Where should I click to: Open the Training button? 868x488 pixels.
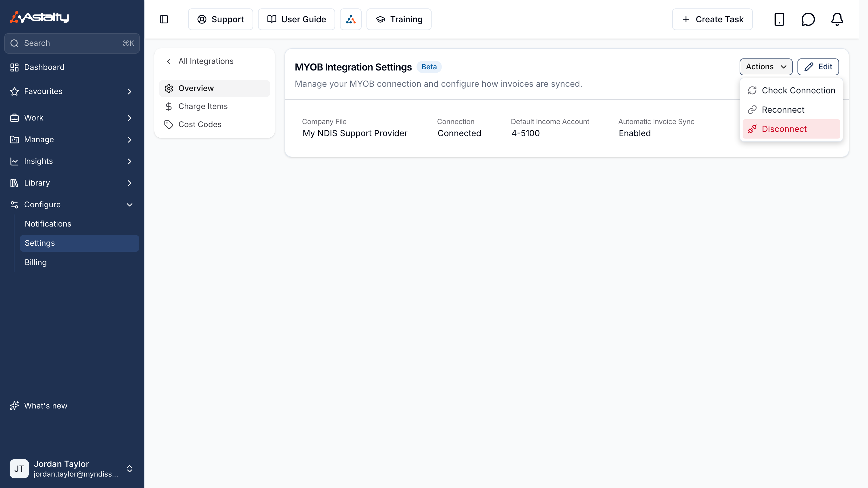[x=399, y=19]
